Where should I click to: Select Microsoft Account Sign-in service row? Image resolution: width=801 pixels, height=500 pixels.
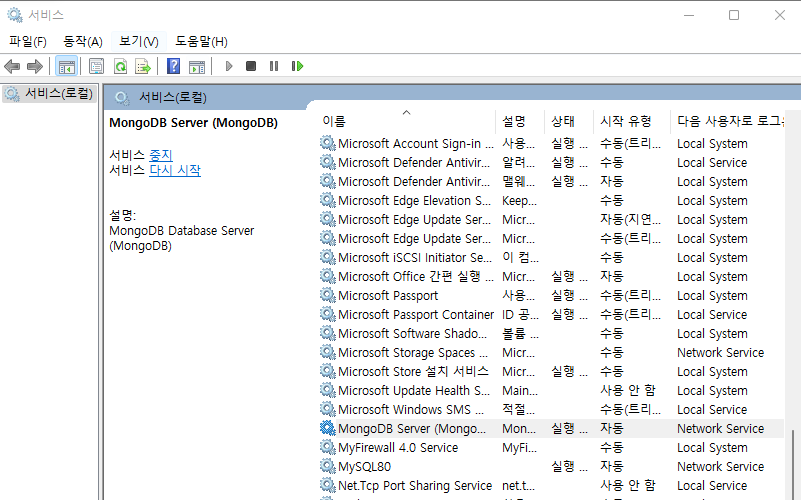(551, 144)
